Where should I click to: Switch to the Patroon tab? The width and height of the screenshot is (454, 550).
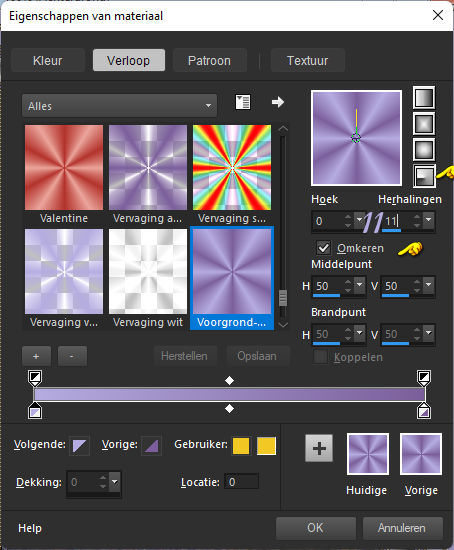click(209, 60)
